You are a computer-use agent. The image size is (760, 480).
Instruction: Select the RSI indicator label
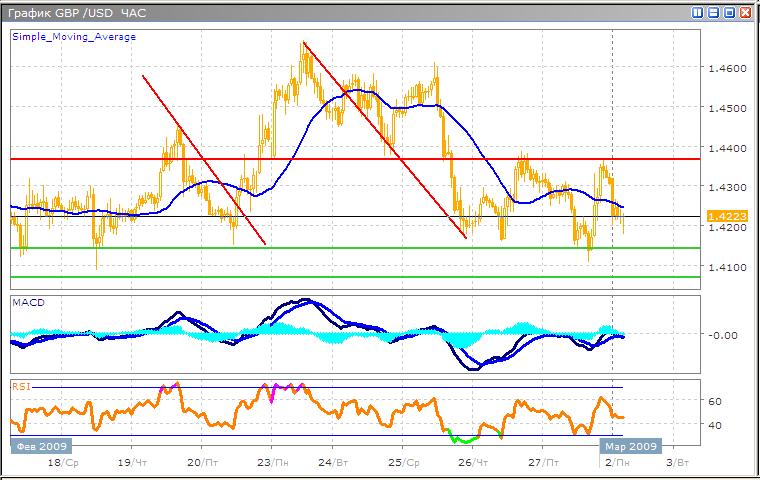[21, 384]
